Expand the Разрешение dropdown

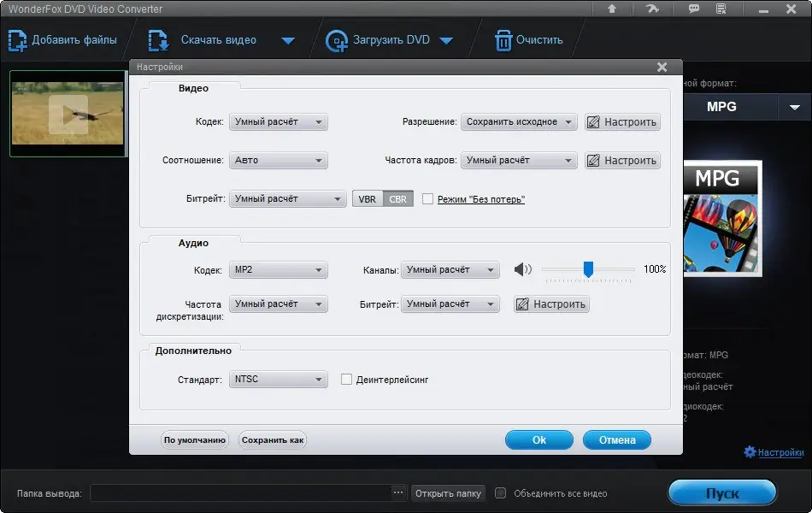click(519, 121)
